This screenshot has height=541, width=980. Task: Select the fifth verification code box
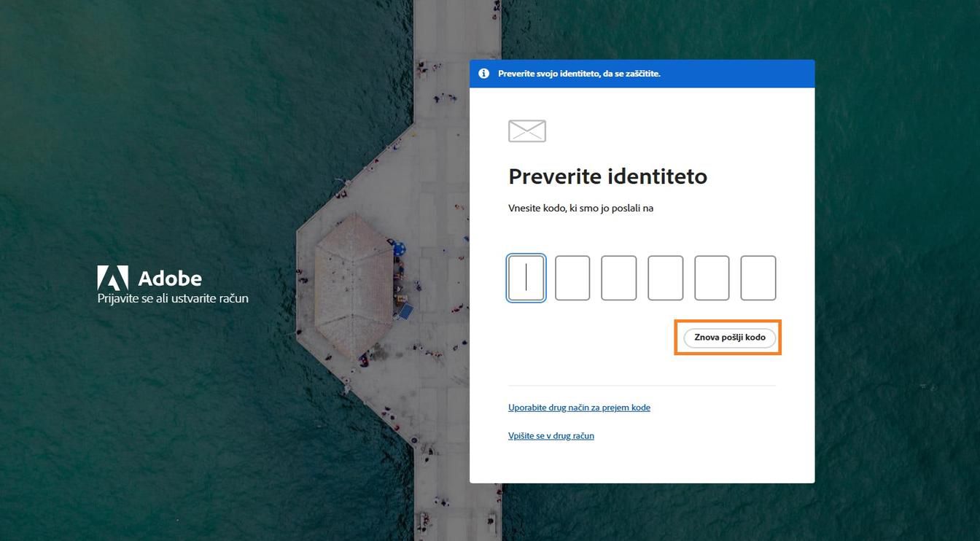pos(712,278)
